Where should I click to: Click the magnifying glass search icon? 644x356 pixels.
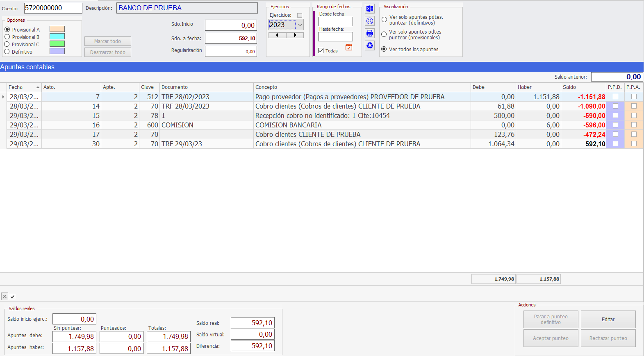click(370, 21)
